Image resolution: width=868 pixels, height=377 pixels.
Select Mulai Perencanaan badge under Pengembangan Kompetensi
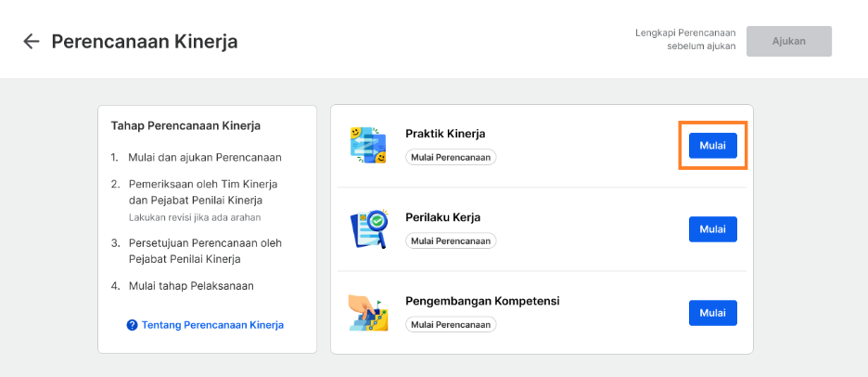point(452,324)
